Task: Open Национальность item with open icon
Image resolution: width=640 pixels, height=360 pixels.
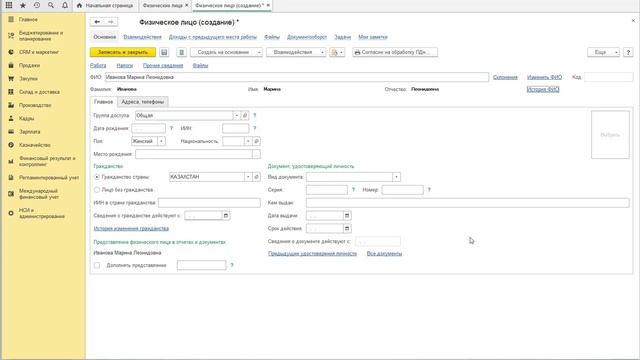Action: coord(256,141)
